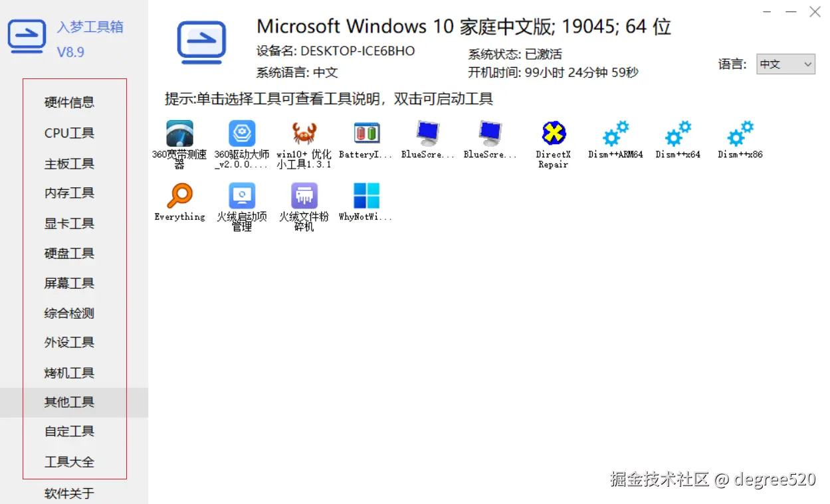Open the 屏幕工具 category
Viewport: 830px width, 504px height.
click(x=69, y=284)
